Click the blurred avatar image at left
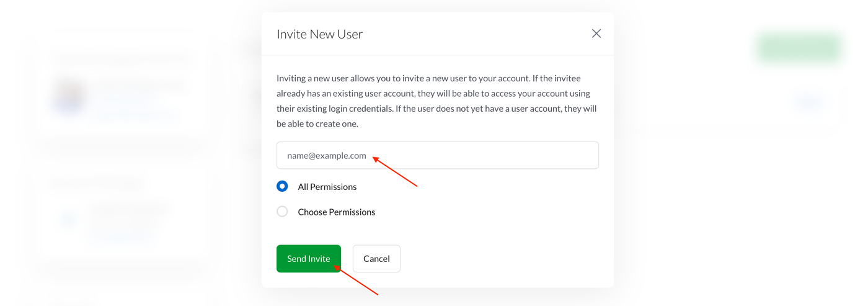 click(68, 97)
